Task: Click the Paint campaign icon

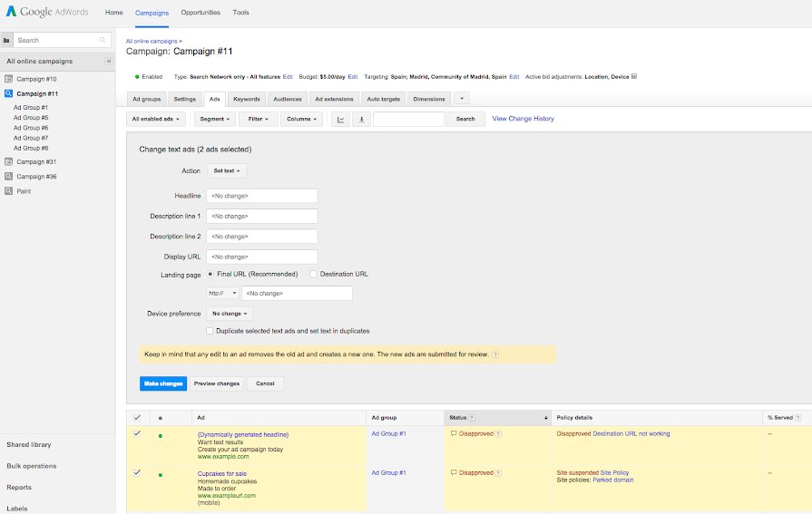Action: coord(8,191)
